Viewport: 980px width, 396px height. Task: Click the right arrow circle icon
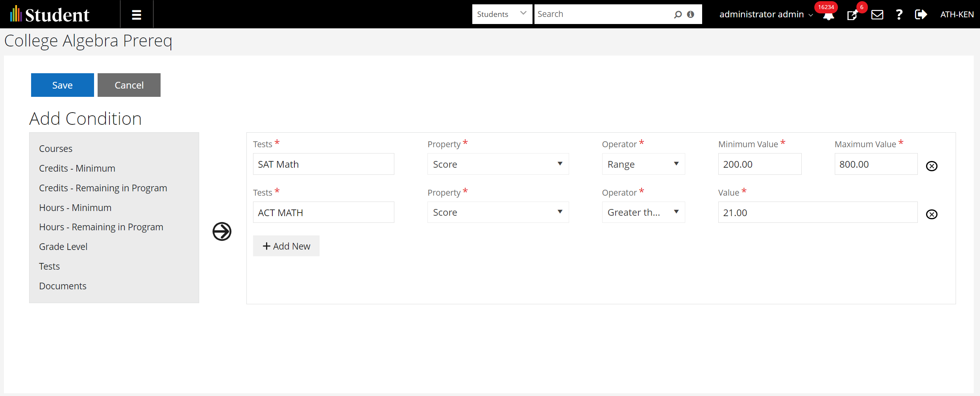pos(222,231)
